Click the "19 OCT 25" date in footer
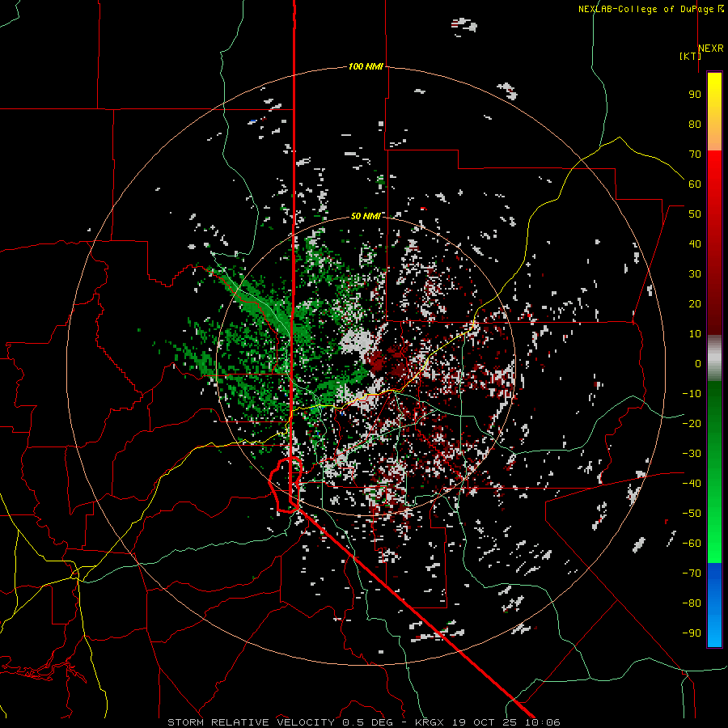Screen dimensions: 728x728 tap(485, 722)
